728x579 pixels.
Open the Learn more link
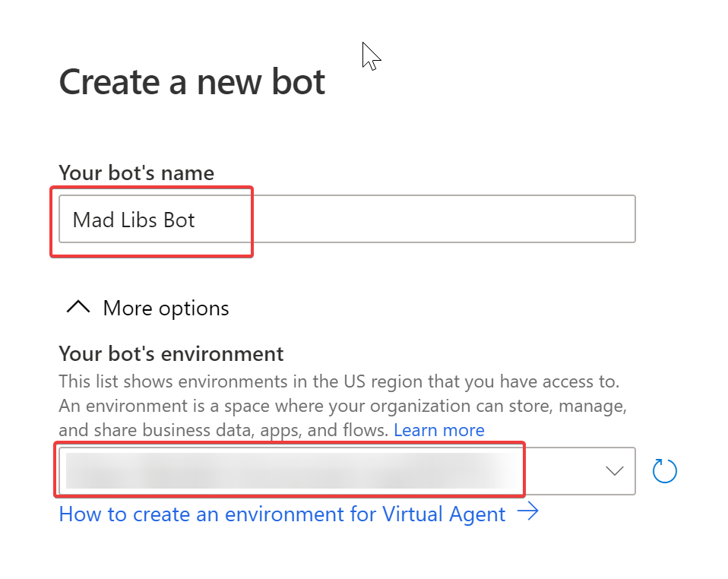coord(438,430)
